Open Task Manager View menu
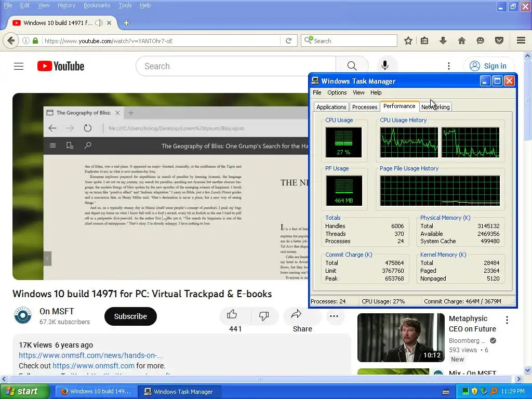 coord(358,92)
